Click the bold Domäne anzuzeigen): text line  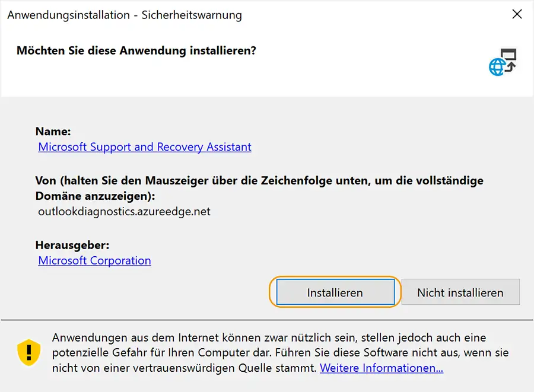pyautogui.click(x=95, y=196)
